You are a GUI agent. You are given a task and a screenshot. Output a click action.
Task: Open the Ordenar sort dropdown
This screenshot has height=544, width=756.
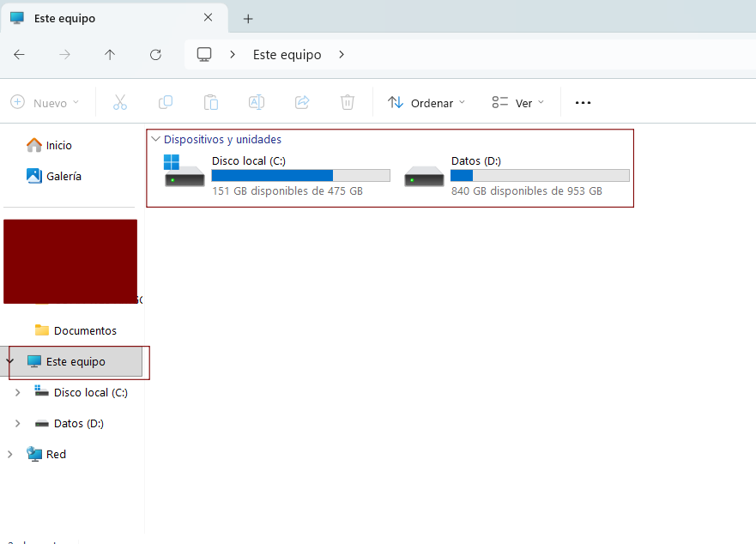tap(426, 103)
